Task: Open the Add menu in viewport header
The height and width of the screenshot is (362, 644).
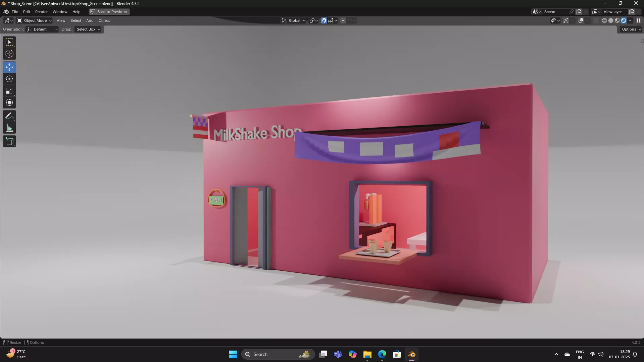Action: click(90, 20)
